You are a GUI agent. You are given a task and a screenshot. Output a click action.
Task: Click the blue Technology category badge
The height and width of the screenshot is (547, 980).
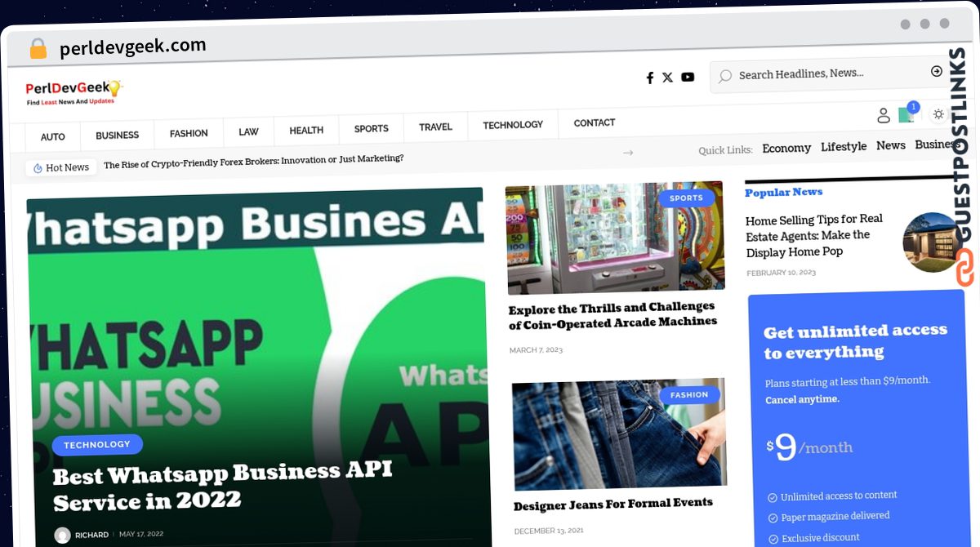coord(97,445)
